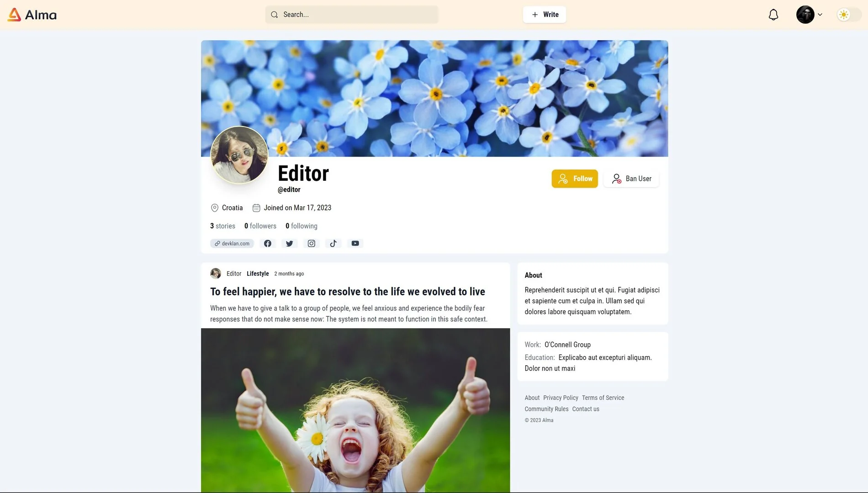Open Editor's Facebook profile icon

pos(268,243)
